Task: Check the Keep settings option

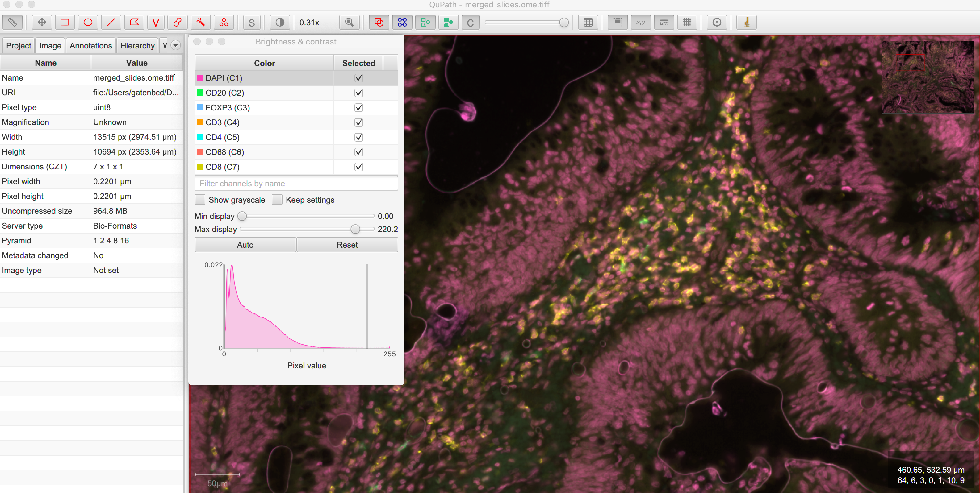Action: (277, 200)
